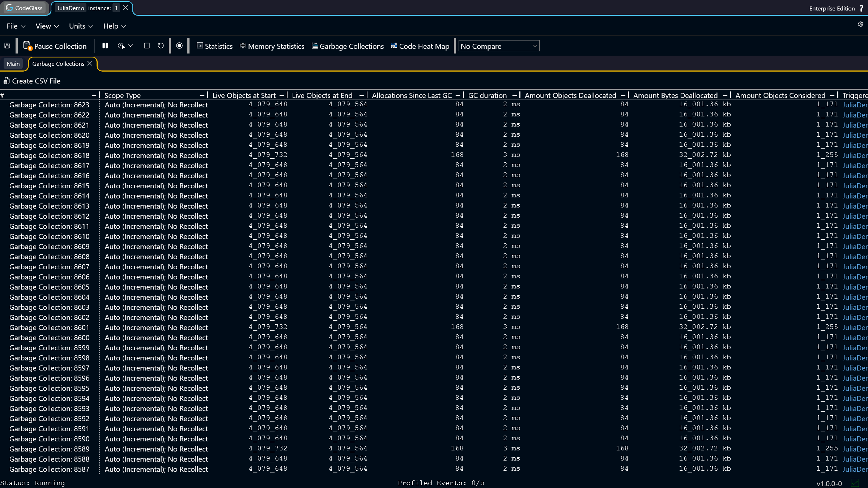Collapse the Live Objects at End column
The height and width of the screenshot is (488, 868).
pyautogui.click(x=361, y=95)
